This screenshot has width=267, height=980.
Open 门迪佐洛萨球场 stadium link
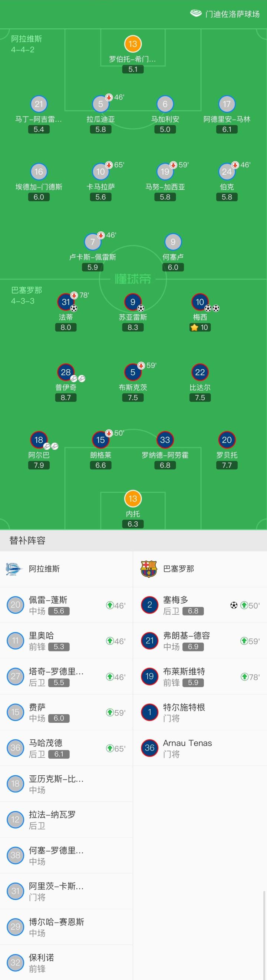point(232,14)
